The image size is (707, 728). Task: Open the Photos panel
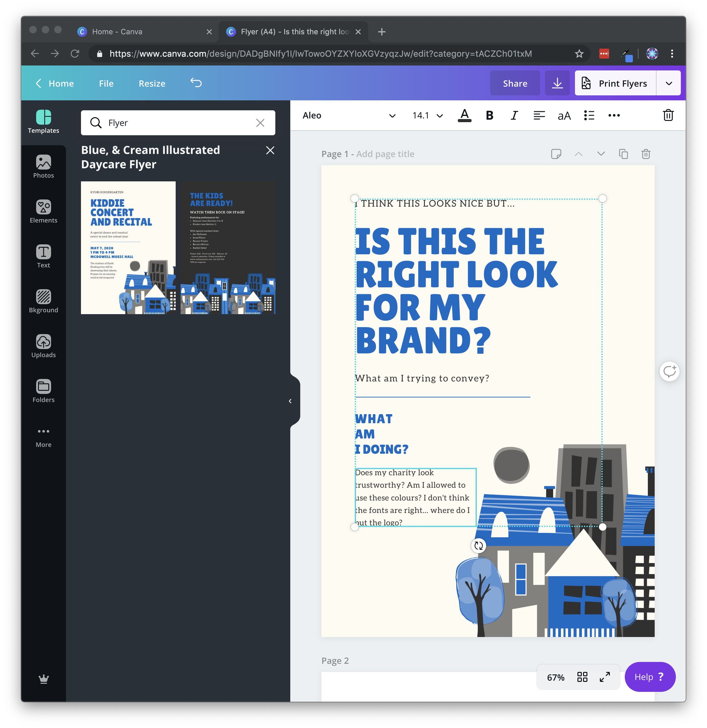tap(43, 167)
